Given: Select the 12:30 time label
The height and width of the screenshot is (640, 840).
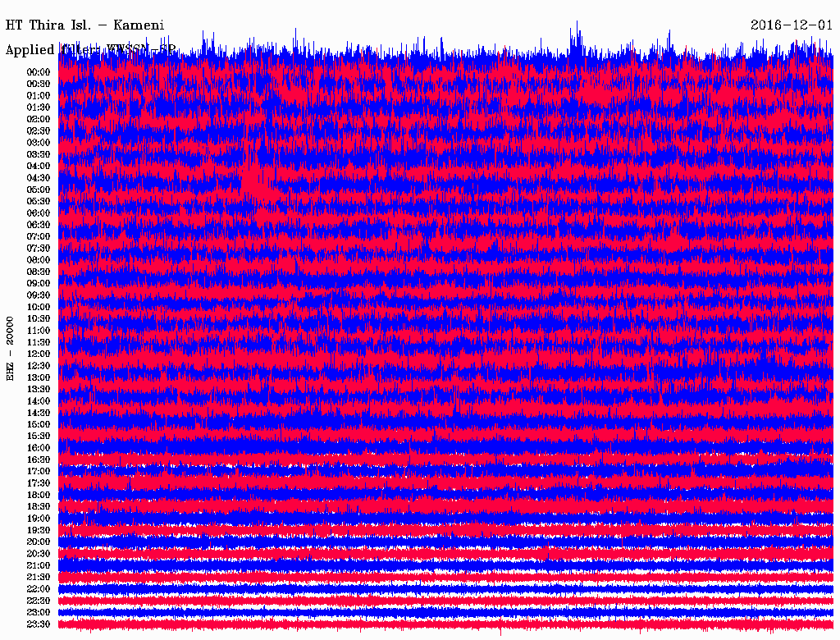Looking at the screenshot, I should [39, 366].
